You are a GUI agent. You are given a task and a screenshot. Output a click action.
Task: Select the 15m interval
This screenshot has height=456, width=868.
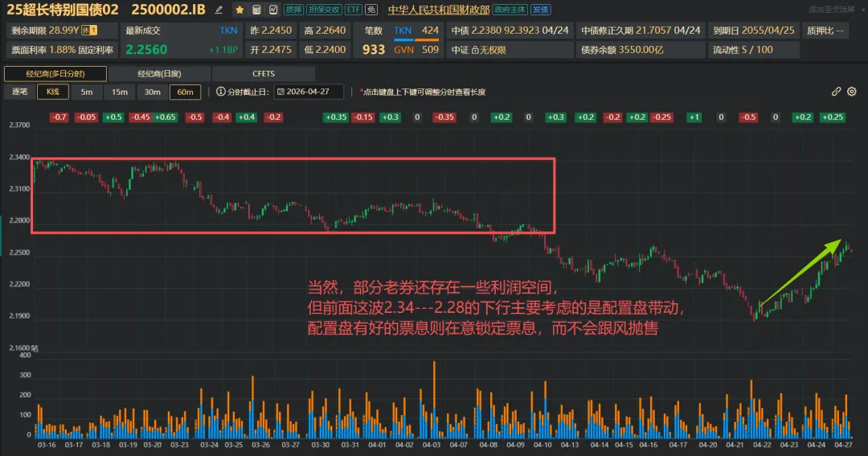[120, 92]
